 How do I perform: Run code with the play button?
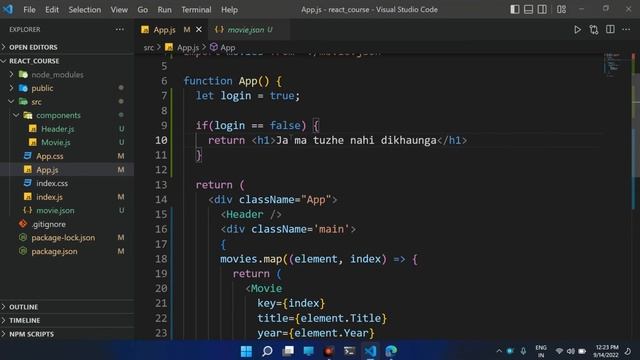[x=577, y=29]
